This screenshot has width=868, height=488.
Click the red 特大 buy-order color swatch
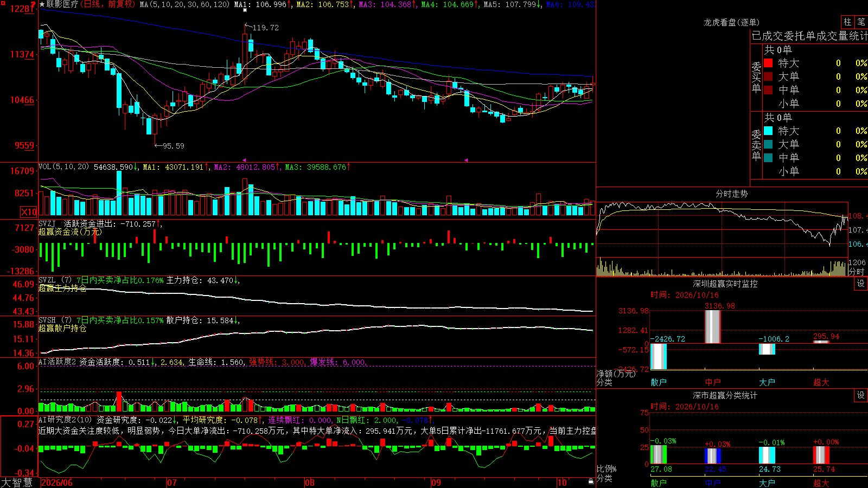tap(768, 63)
